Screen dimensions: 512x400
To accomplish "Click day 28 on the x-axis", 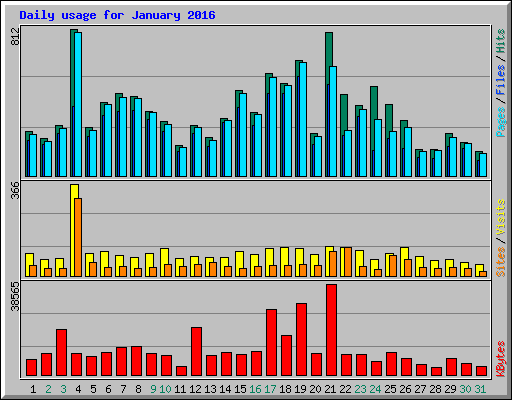I will 435,389.
